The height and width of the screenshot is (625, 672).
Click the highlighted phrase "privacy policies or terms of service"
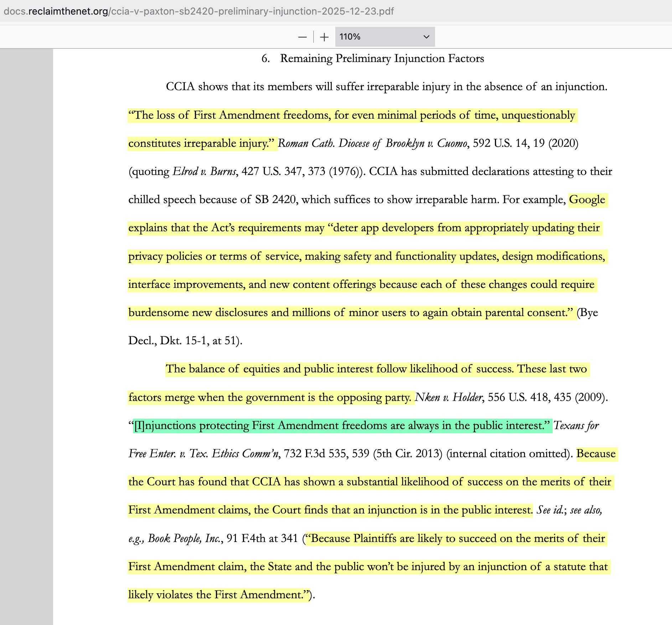pos(214,256)
